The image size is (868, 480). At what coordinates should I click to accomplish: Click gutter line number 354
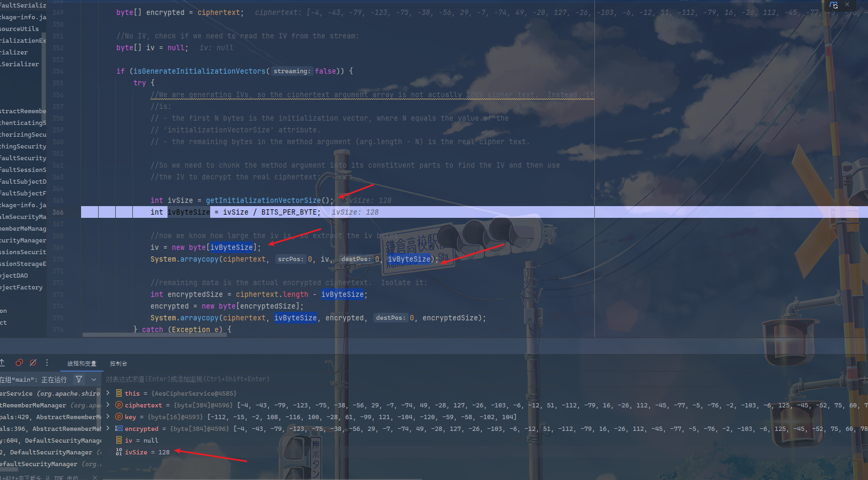click(x=58, y=71)
